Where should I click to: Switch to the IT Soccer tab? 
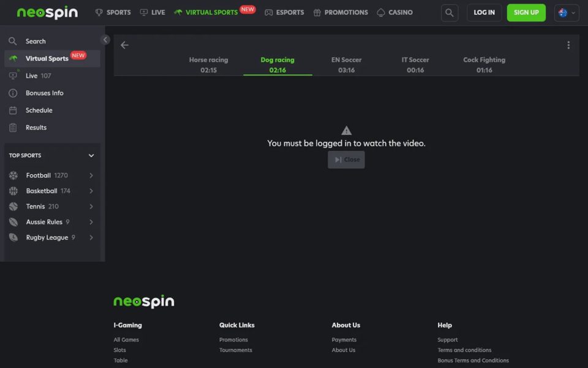[x=415, y=64]
